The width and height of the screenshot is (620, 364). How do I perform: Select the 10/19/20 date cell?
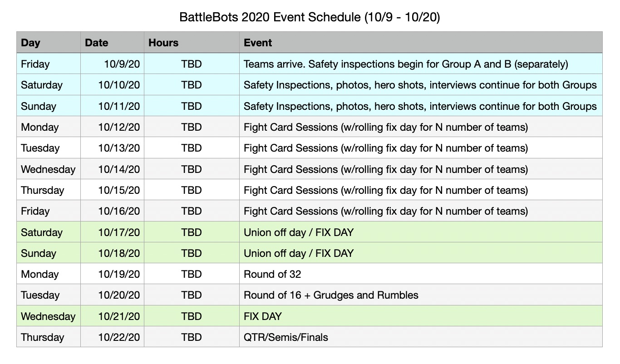[x=112, y=274]
